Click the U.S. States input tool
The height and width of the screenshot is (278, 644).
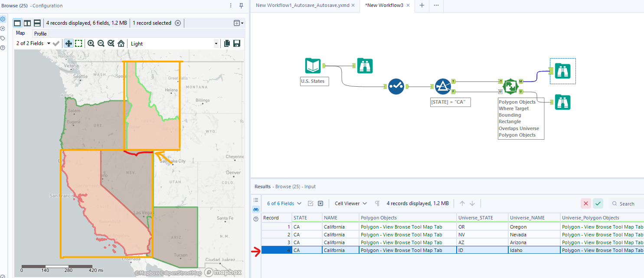[313, 66]
